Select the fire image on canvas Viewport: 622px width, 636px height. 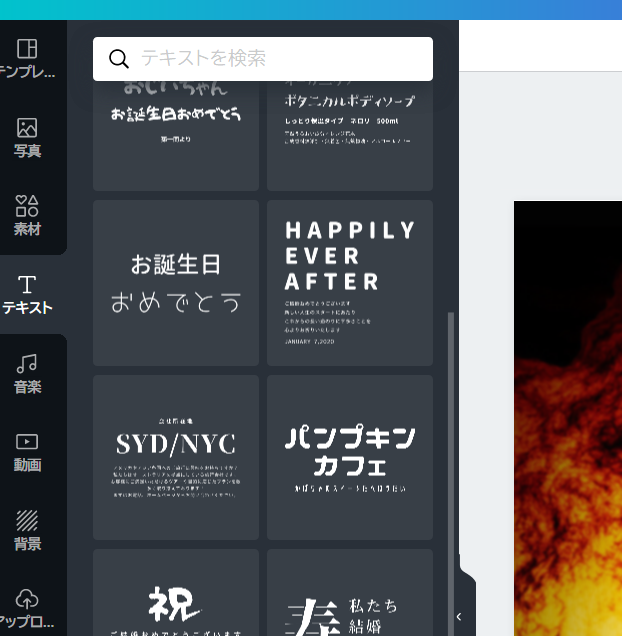point(568,418)
